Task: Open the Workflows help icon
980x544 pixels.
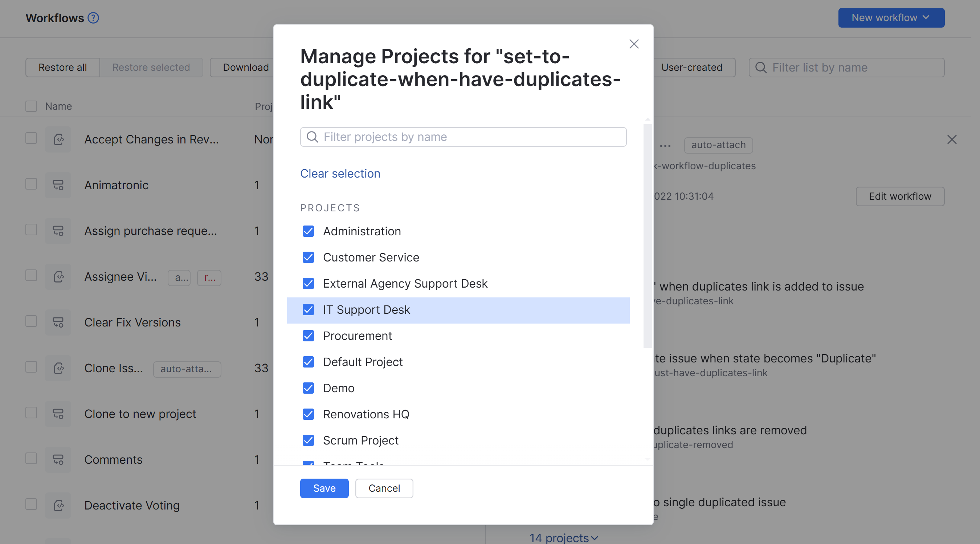Action: point(93,17)
